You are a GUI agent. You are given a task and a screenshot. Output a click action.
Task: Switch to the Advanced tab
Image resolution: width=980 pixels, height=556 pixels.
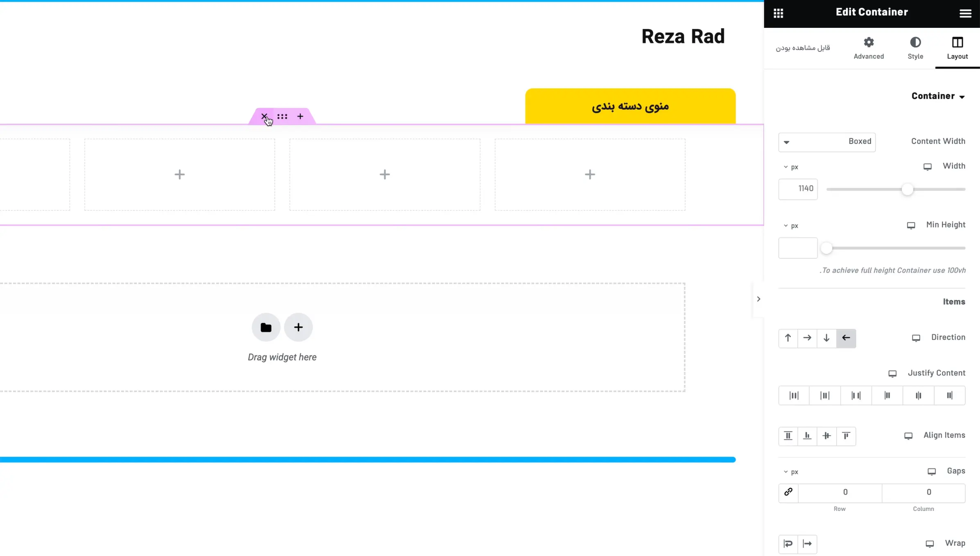pos(869,48)
